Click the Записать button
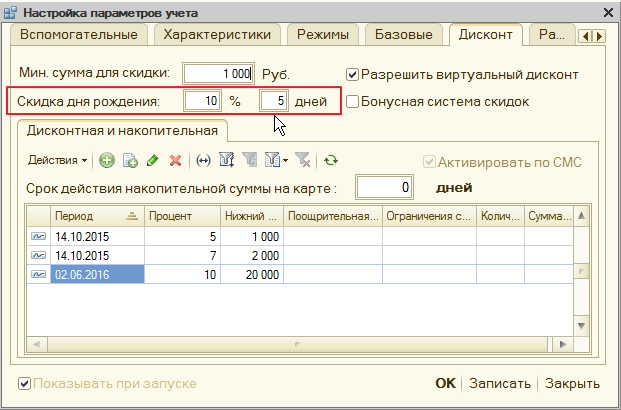Screen dimensions: 621x410 (x=500, y=383)
